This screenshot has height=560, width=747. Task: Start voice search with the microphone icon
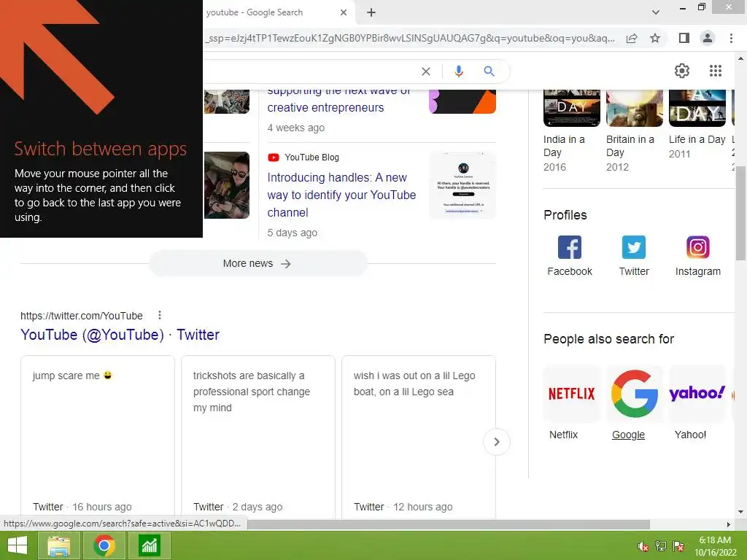coord(458,71)
